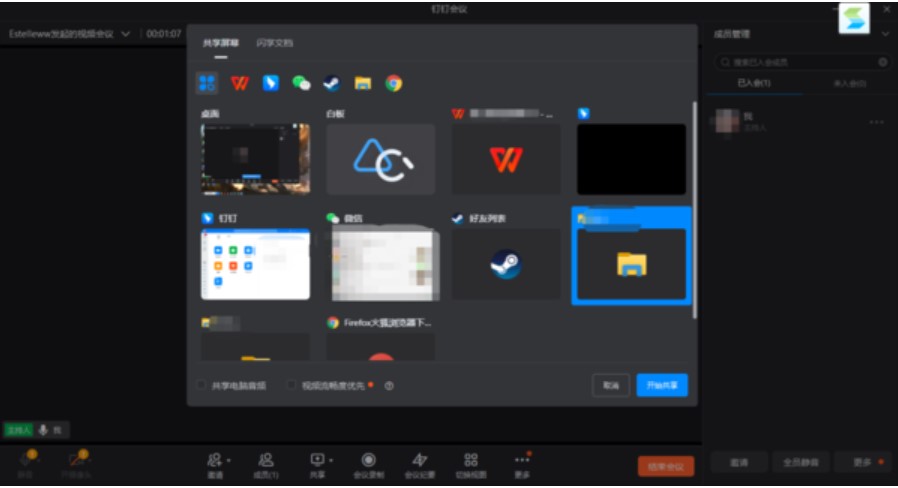Click the 取消 cancel button
This screenshot has width=898, height=488.
pyautogui.click(x=611, y=385)
